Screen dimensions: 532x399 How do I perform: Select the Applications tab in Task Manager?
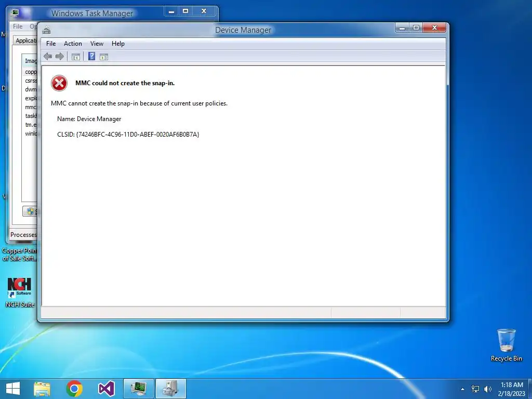coord(26,41)
